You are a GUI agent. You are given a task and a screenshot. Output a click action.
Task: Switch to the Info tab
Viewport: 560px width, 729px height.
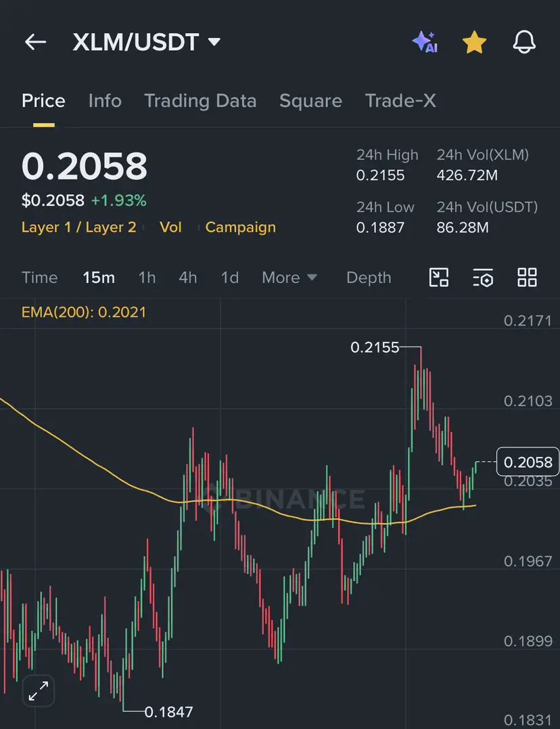coord(105,101)
